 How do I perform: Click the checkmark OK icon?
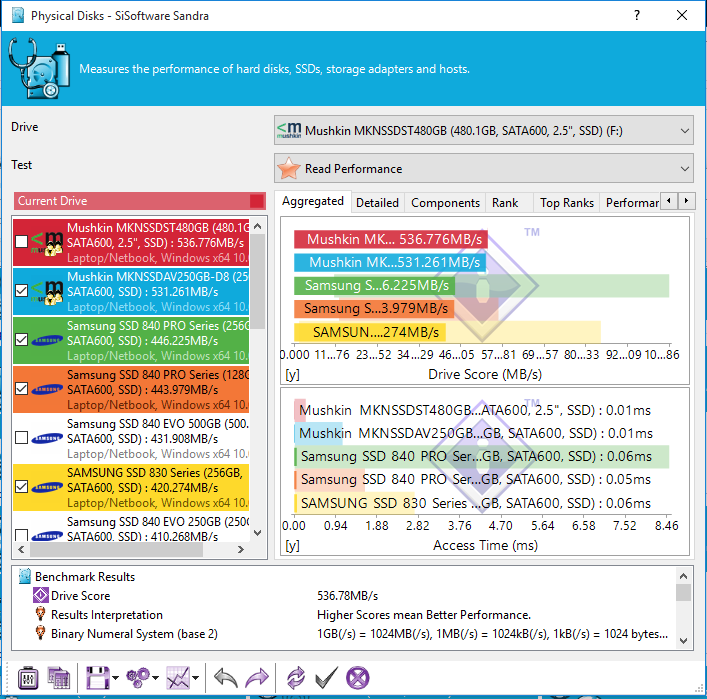(326, 678)
